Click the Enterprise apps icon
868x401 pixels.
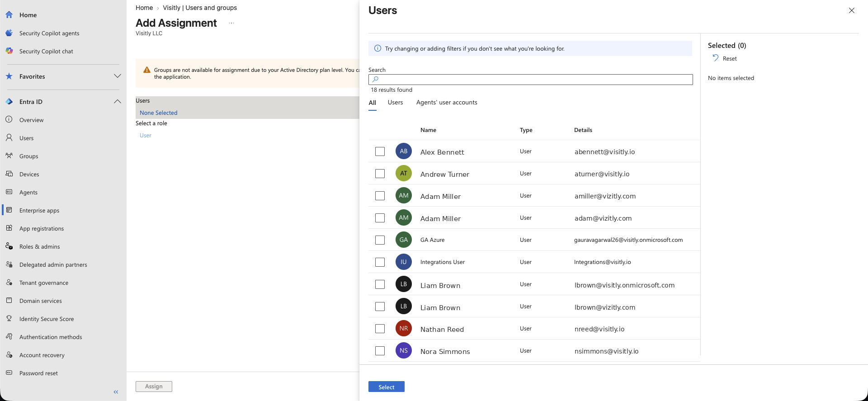[x=9, y=210]
